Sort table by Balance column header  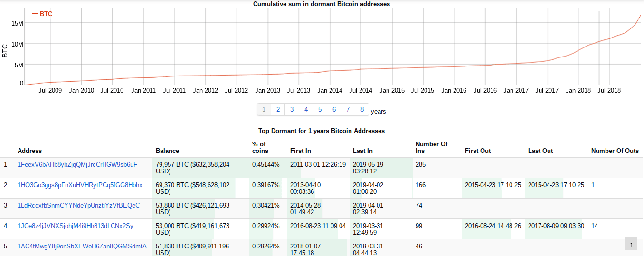[x=167, y=151]
